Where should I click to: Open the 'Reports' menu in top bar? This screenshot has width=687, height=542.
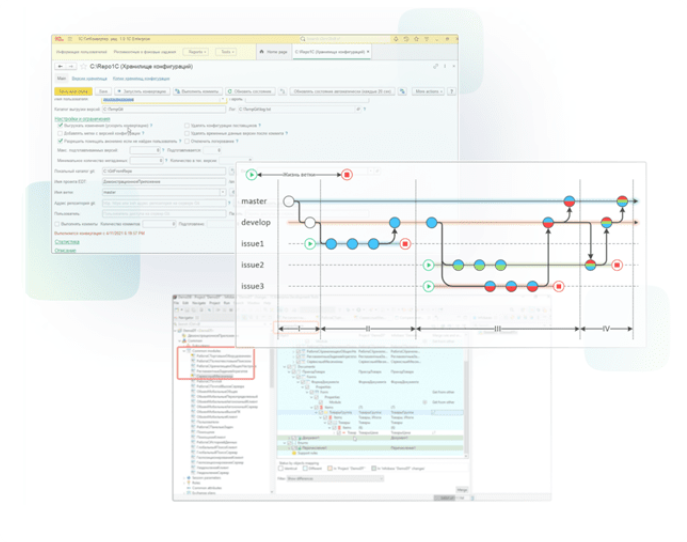pyautogui.click(x=197, y=50)
